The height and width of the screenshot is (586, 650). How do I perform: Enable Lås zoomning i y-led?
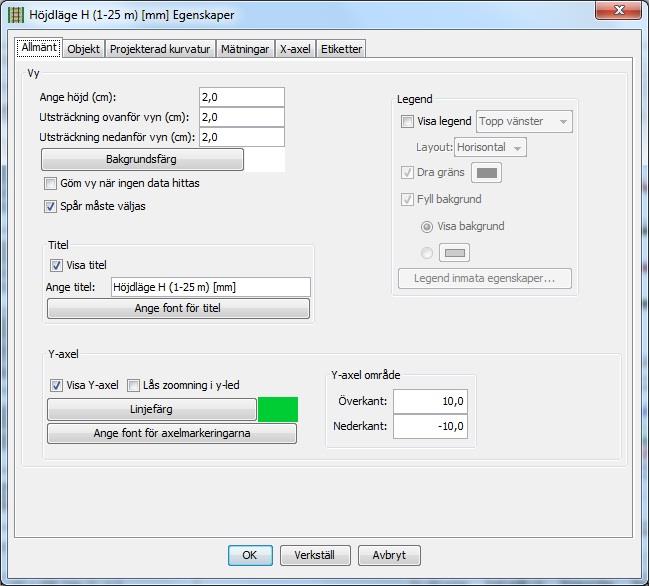click(x=133, y=385)
